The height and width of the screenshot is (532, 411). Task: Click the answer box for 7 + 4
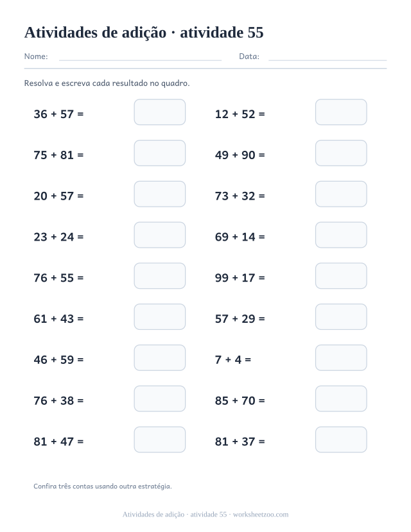pyautogui.click(x=341, y=357)
